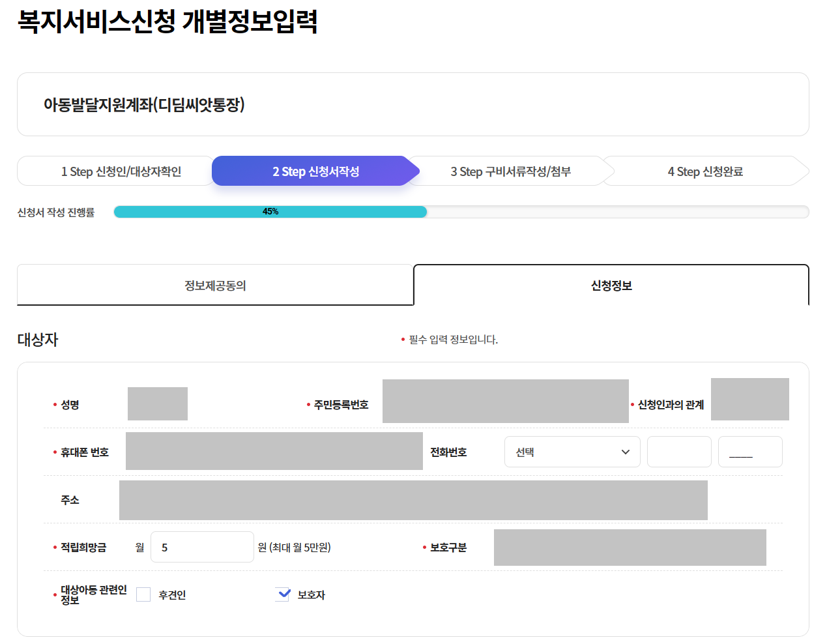Select the 휴대폰 번호 masked field
This screenshot has height=644, width=827.
[273, 451]
